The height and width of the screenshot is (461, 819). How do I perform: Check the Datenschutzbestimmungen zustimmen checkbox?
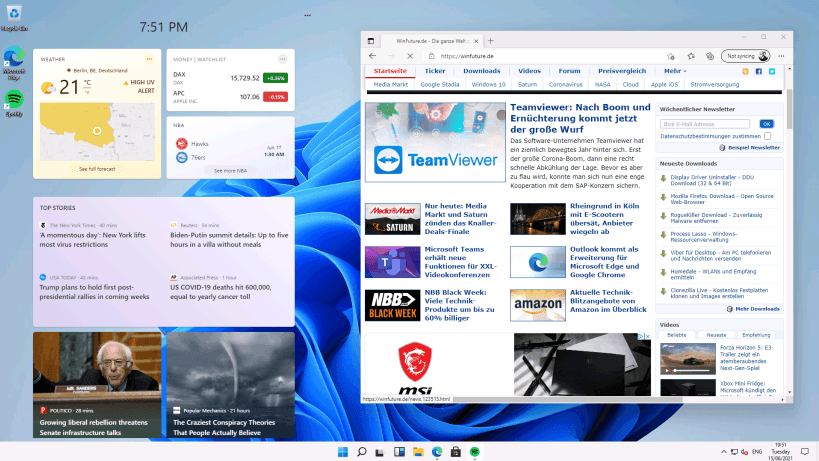pos(766,135)
